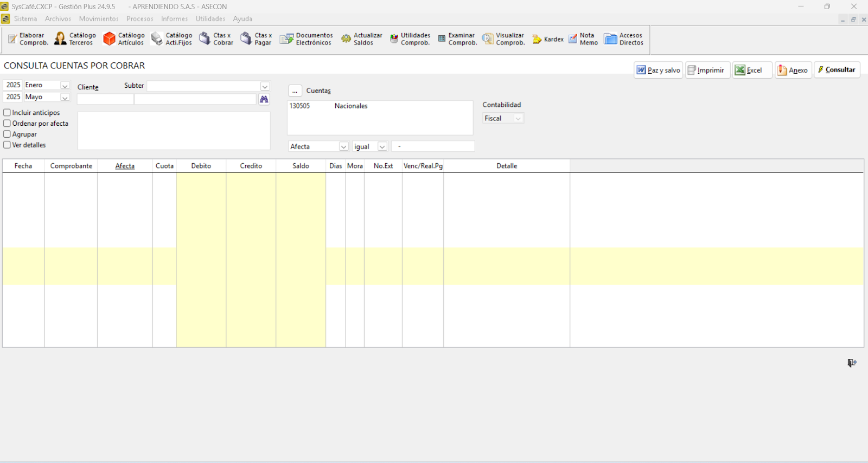
Task: Open the Subter dropdown list
Action: click(265, 87)
